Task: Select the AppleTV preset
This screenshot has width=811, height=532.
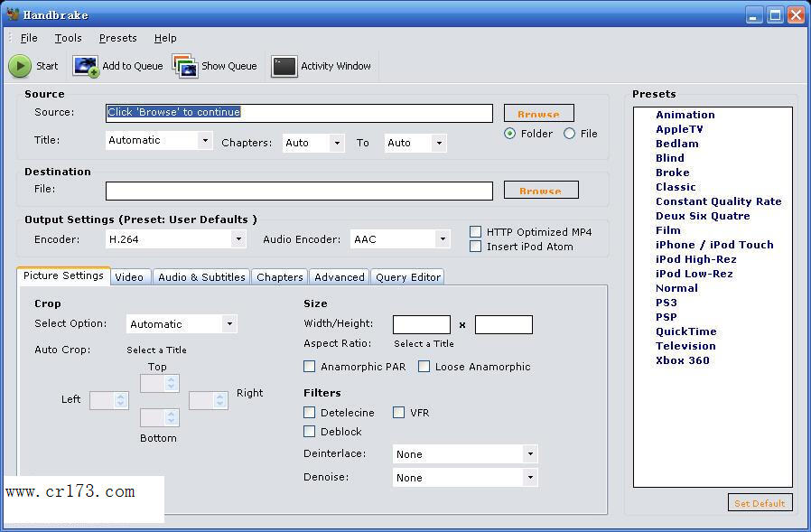Action: (679, 129)
